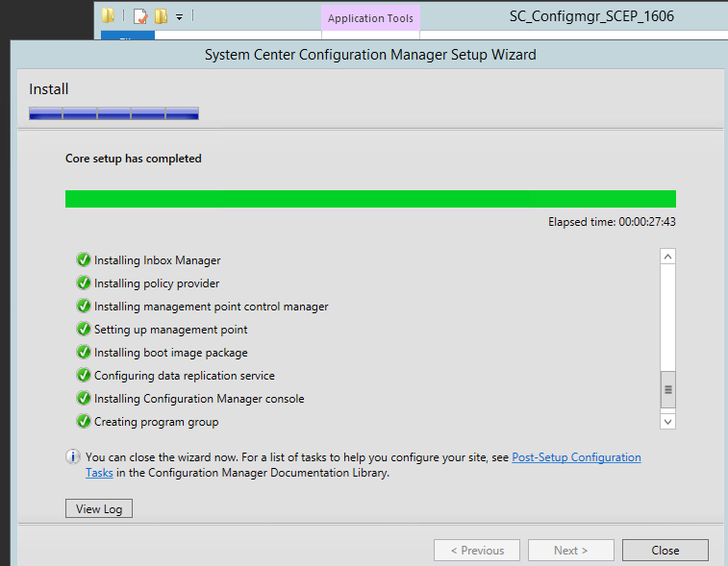Select 'Installing management point control manager' row
Viewport: 728px width, 566px height.
click(x=212, y=307)
